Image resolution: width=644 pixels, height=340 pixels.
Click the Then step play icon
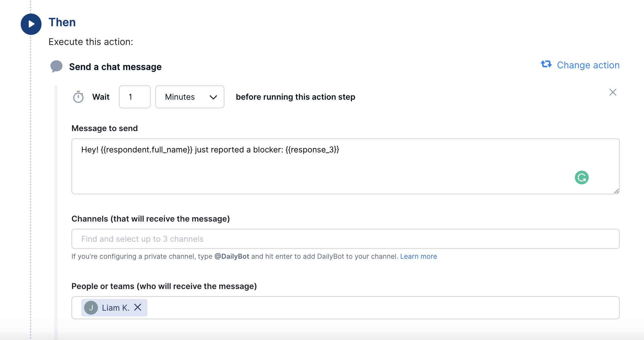[x=31, y=24]
